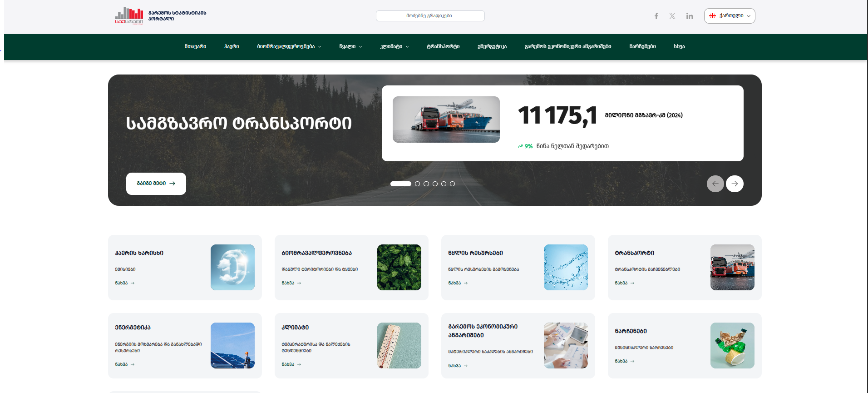
Task: Click დაცული ტერიტორიები და ტყეები description
Action: click(x=320, y=269)
